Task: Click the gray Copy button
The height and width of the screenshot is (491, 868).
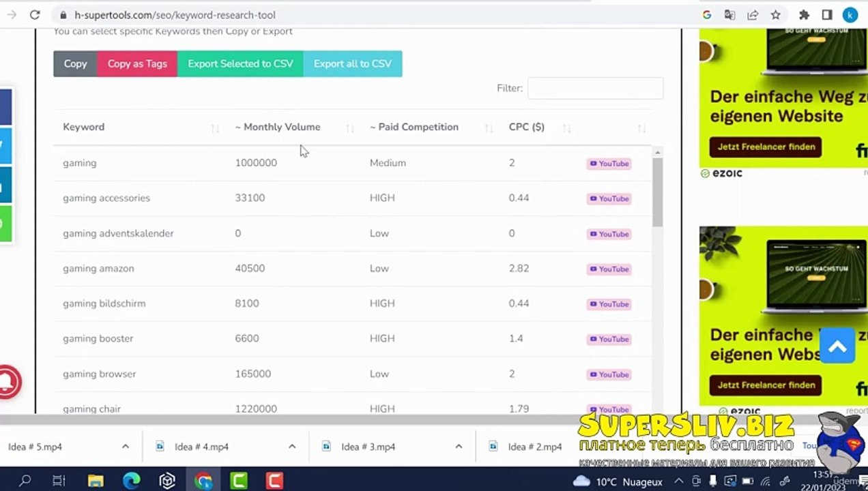Action: coord(75,63)
